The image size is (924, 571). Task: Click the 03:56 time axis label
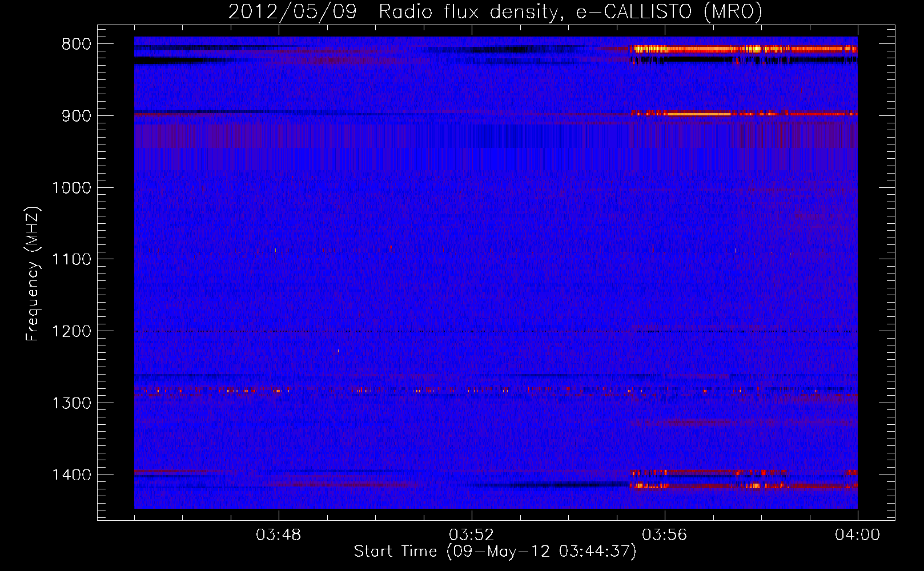665,535
